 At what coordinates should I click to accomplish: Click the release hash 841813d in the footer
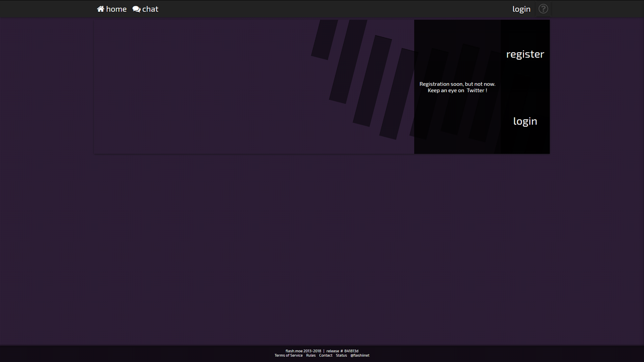[351, 351]
